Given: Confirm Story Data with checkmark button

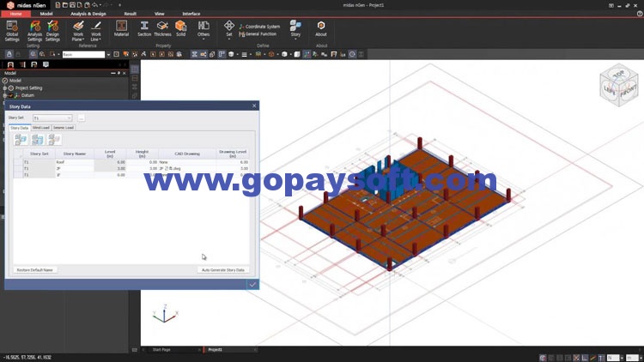Looking at the screenshot, I should (252, 285).
